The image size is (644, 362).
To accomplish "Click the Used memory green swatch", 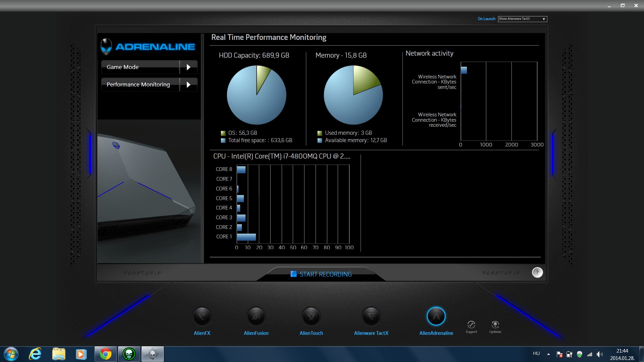I will pos(320,133).
